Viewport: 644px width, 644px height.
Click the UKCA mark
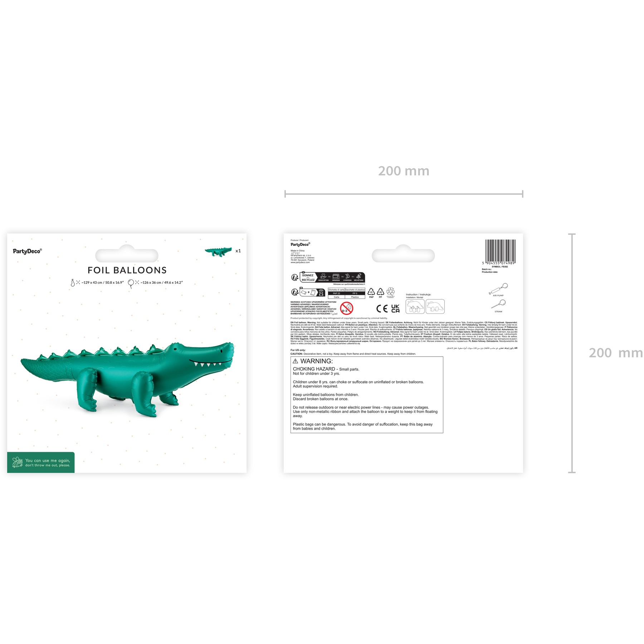pyautogui.click(x=395, y=308)
